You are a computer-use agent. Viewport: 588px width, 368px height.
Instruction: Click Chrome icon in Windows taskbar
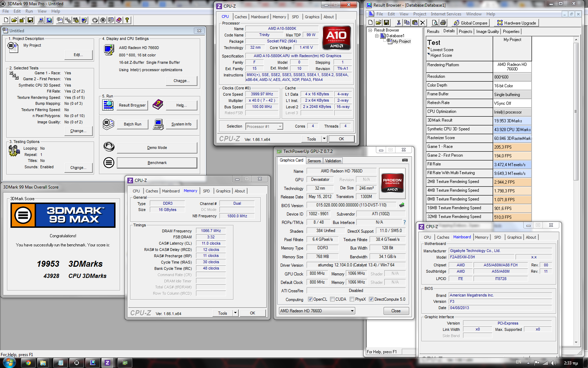28,363
